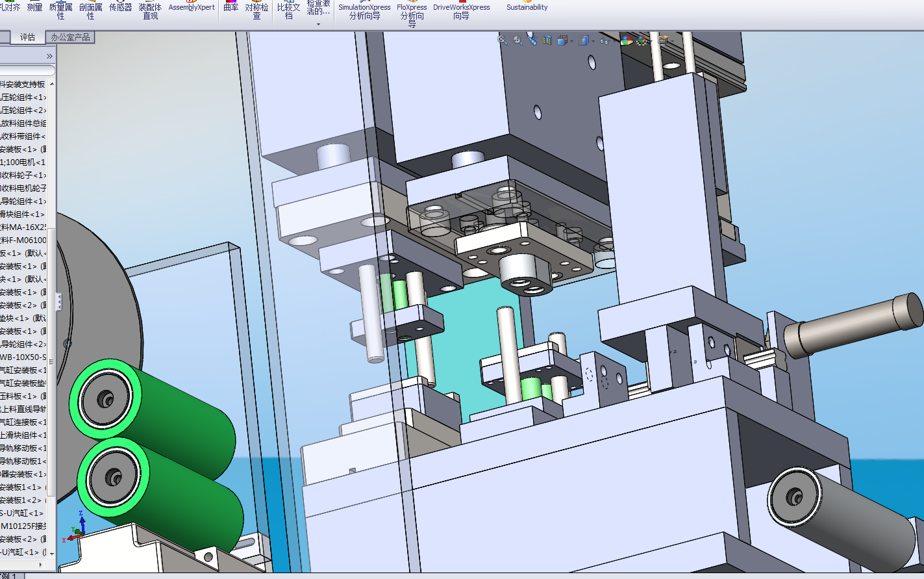Viewport: 924px width, 579px height.
Task: Launch SimulationXpress 分析向导
Action: click(x=364, y=11)
